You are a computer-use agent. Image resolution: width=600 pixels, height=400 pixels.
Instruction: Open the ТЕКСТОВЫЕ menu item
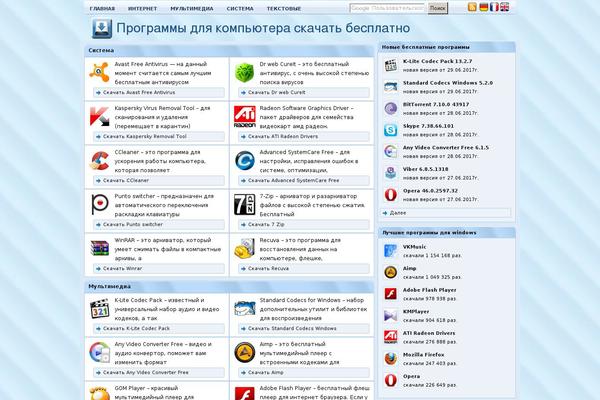click(284, 8)
